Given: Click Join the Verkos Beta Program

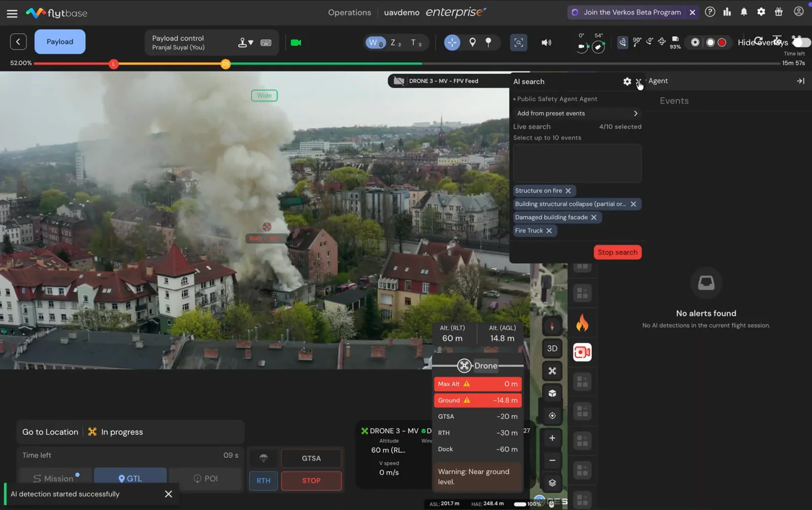Looking at the screenshot, I should [x=632, y=12].
